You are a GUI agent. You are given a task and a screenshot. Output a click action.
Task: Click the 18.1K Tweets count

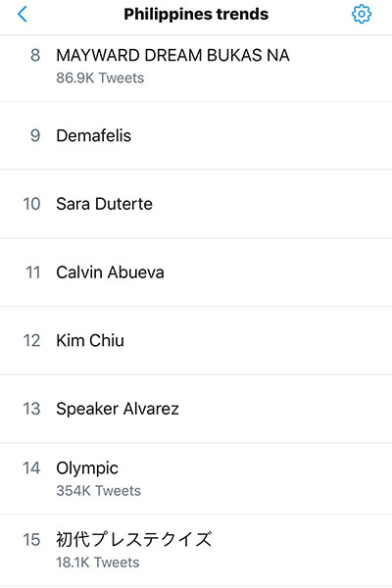(x=98, y=563)
